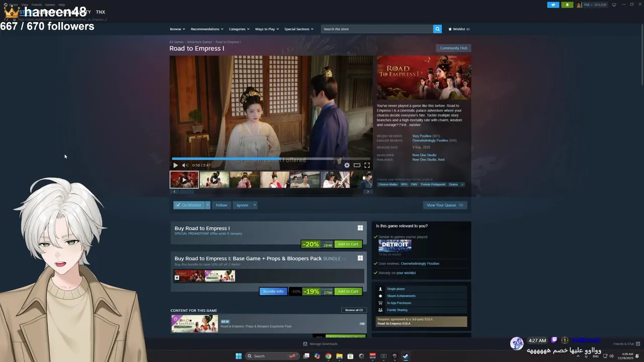Open Road to Empress EULA link
The image size is (644, 362).
(x=394, y=324)
